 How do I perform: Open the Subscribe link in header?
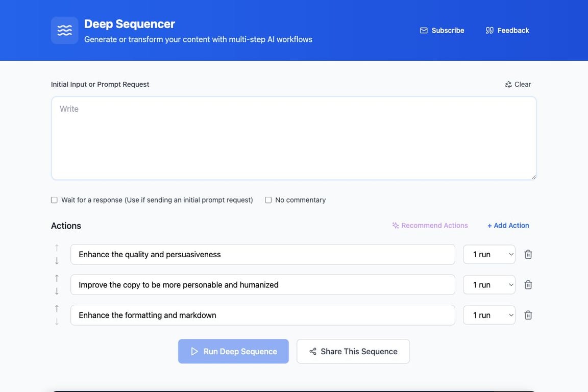[x=442, y=31]
